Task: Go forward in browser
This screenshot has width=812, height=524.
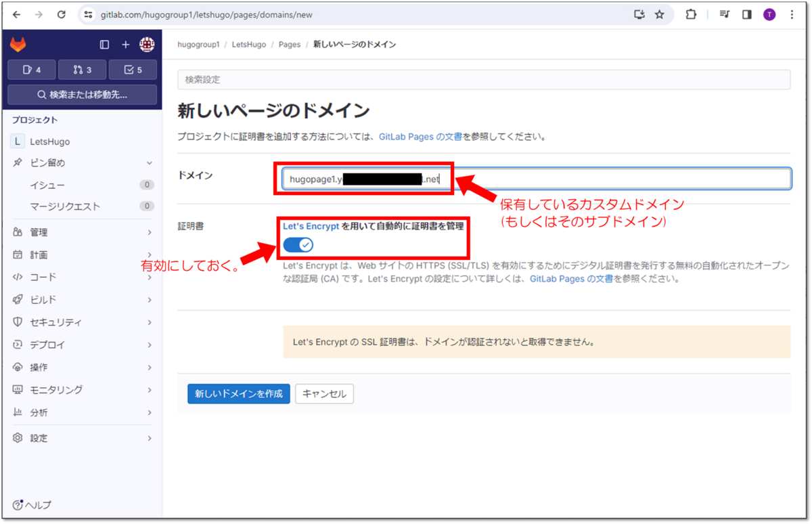Action: click(x=39, y=14)
